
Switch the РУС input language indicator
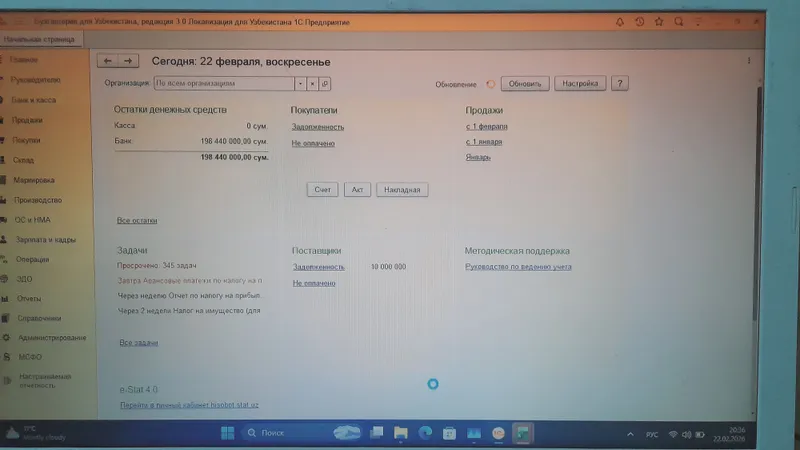(x=652, y=435)
